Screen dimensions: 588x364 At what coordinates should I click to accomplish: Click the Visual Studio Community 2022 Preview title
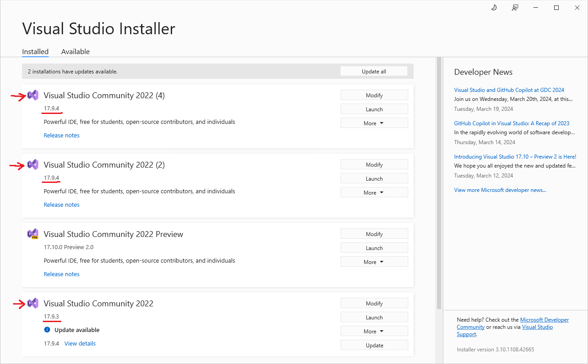tap(114, 234)
